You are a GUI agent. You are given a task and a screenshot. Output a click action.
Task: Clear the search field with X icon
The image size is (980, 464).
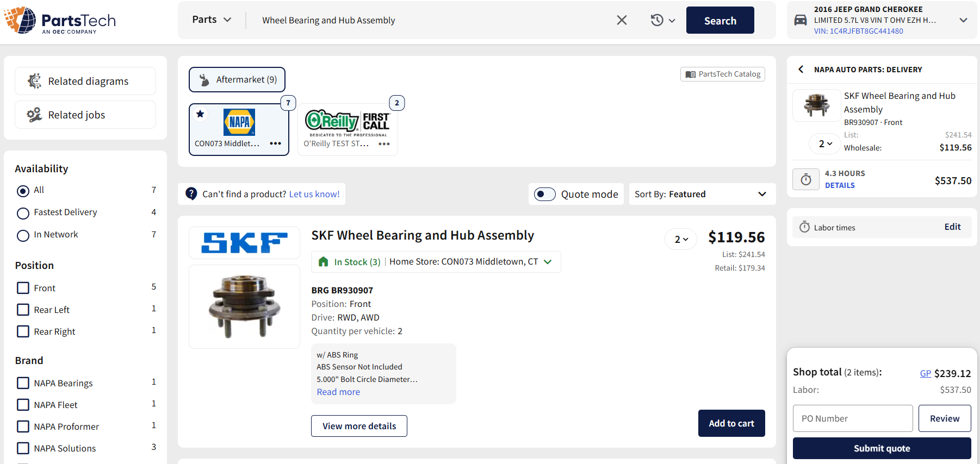click(622, 20)
